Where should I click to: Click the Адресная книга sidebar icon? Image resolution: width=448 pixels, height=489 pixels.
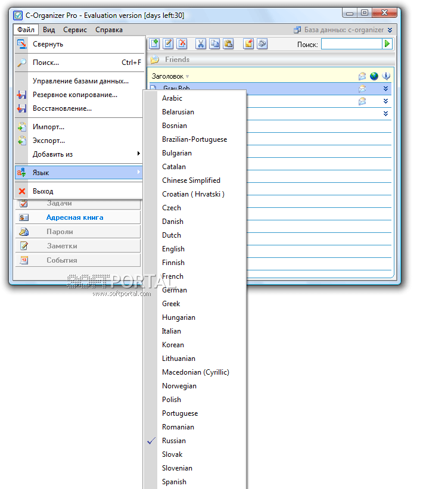(24, 217)
